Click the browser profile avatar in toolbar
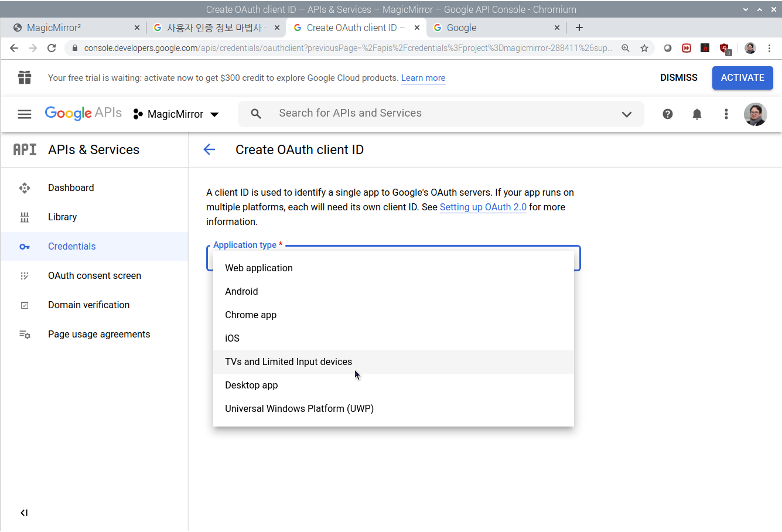The width and height of the screenshot is (782, 532). coord(750,48)
